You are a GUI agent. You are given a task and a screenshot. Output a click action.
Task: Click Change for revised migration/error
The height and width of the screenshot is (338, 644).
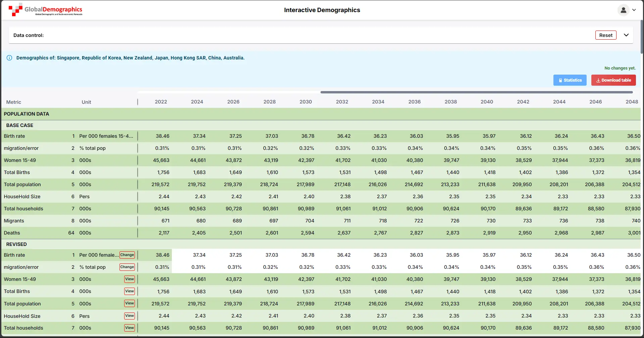point(127,267)
